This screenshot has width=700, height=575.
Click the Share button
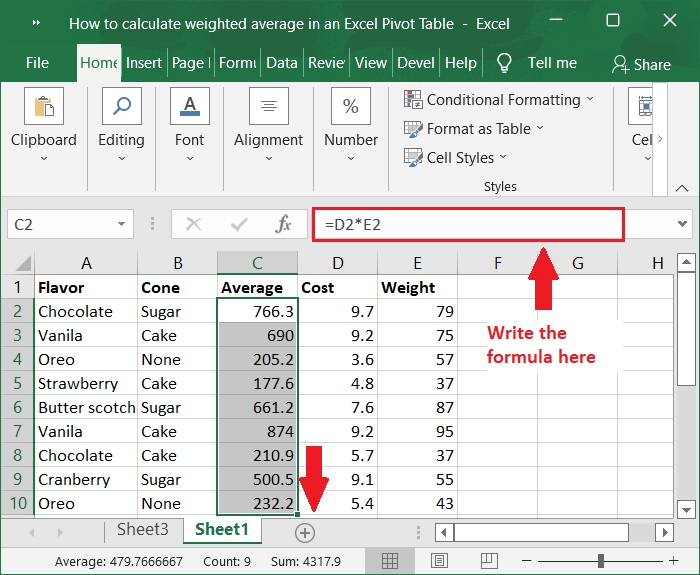click(641, 64)
